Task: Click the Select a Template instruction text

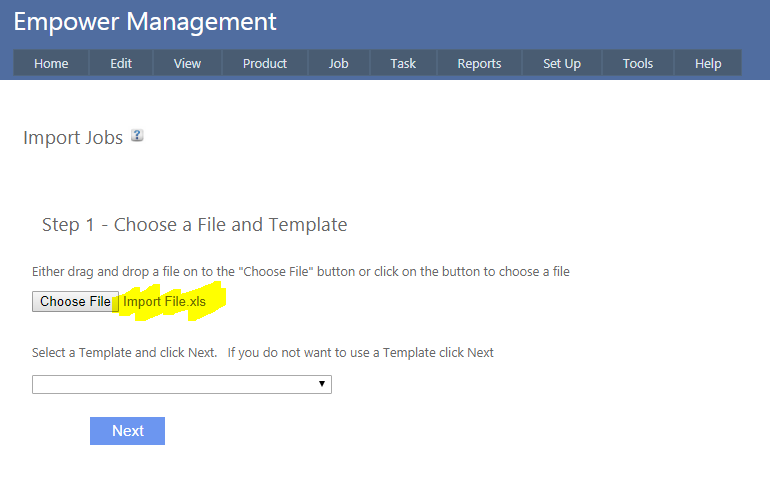Action: pyautogui.click(x=263, y=352)
